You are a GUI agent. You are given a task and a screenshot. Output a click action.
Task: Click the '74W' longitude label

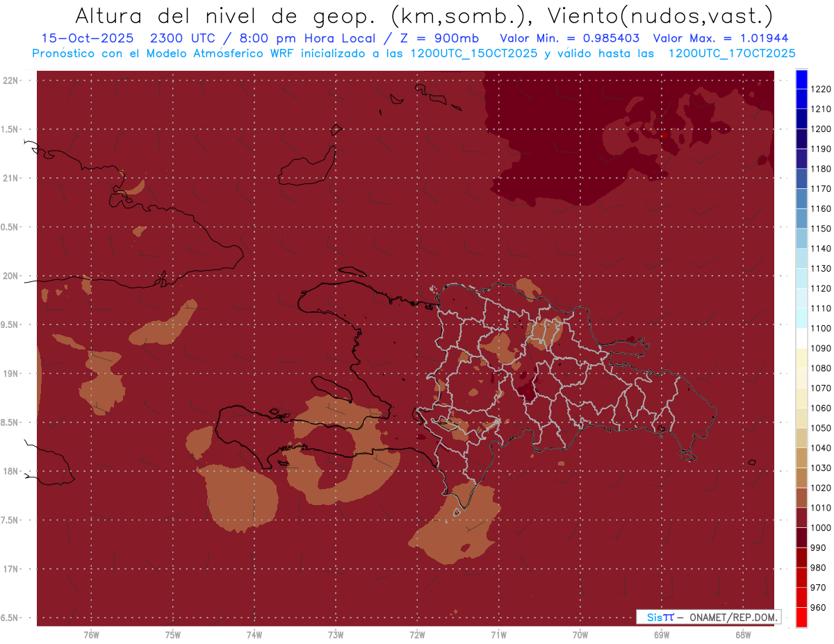(254, 635)
